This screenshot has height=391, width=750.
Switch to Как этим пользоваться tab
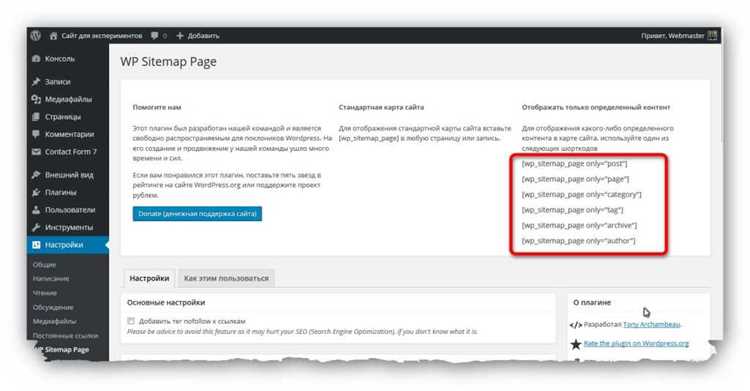tap(226, 278)
